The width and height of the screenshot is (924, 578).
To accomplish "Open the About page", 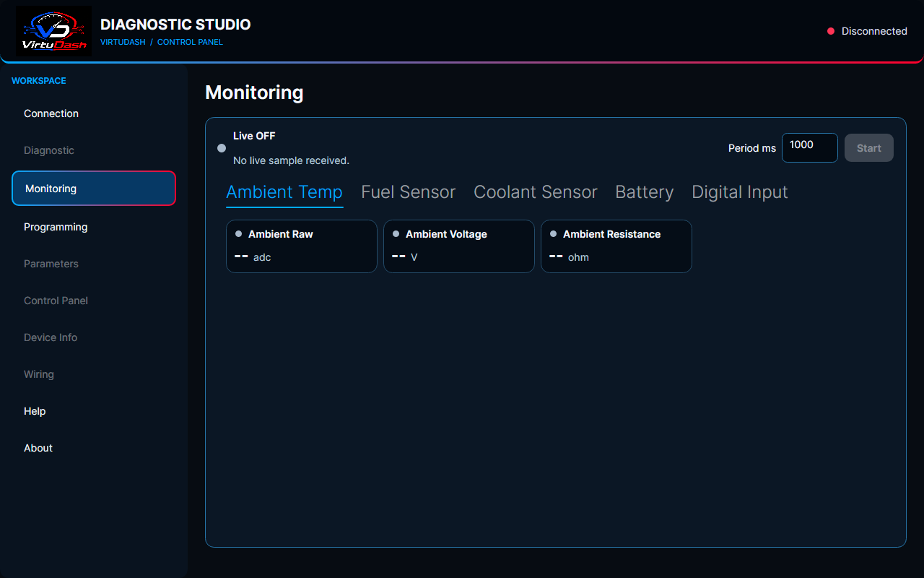I will (94, 448).
